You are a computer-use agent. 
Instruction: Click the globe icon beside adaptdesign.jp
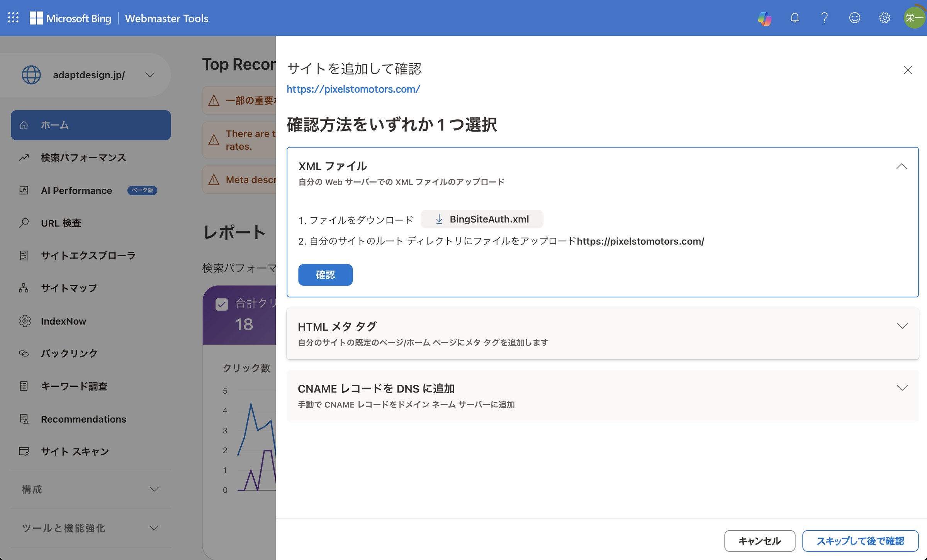(x=31, y=75)
